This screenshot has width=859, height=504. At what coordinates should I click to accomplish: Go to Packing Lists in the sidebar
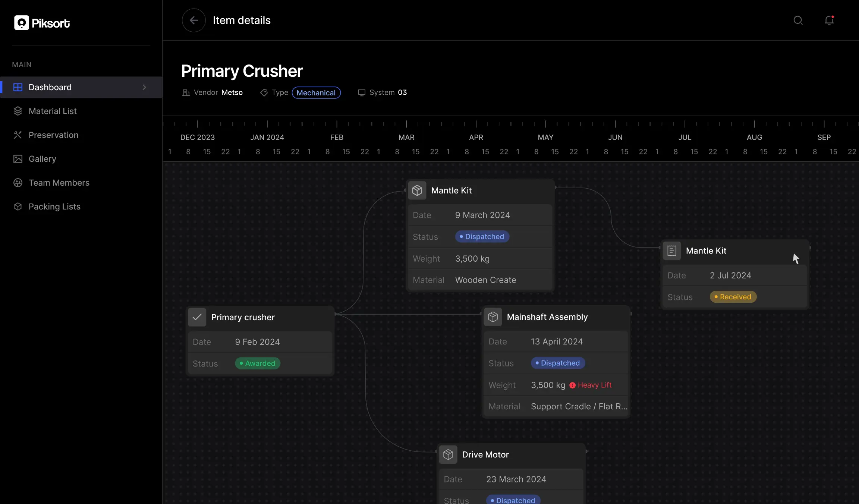(54, 206)
